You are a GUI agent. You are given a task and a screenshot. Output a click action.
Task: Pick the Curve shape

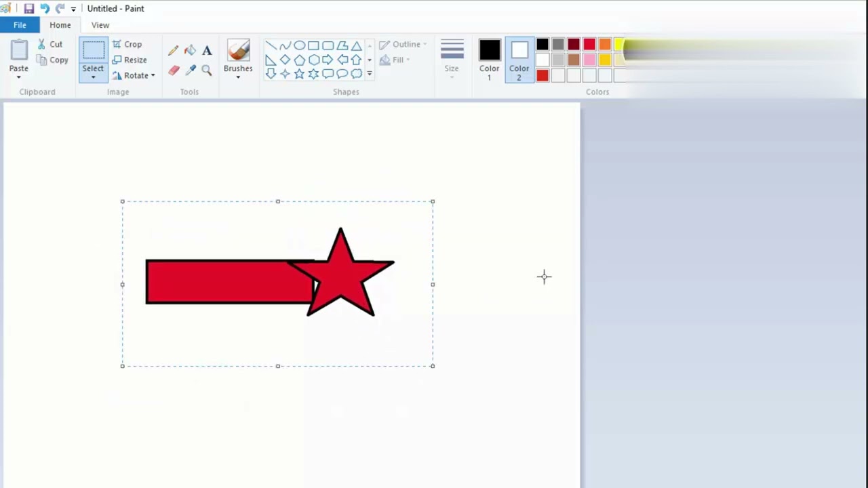point(285,45)
